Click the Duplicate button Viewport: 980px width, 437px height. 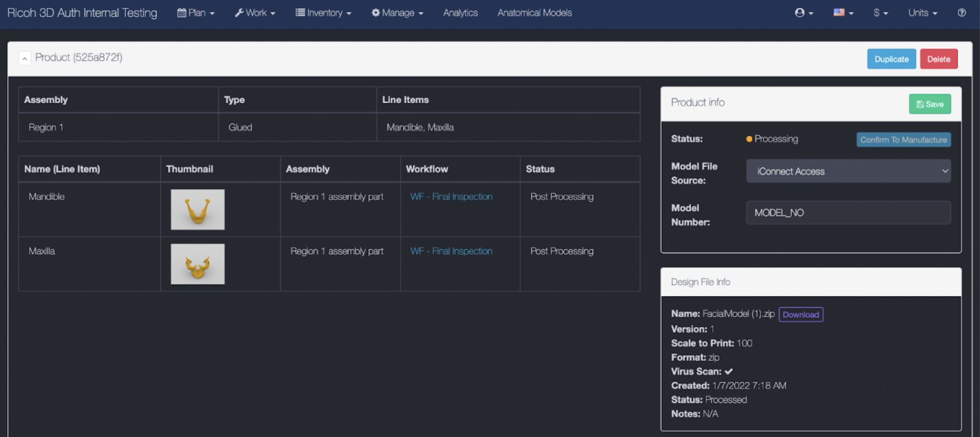click(891, 59)
